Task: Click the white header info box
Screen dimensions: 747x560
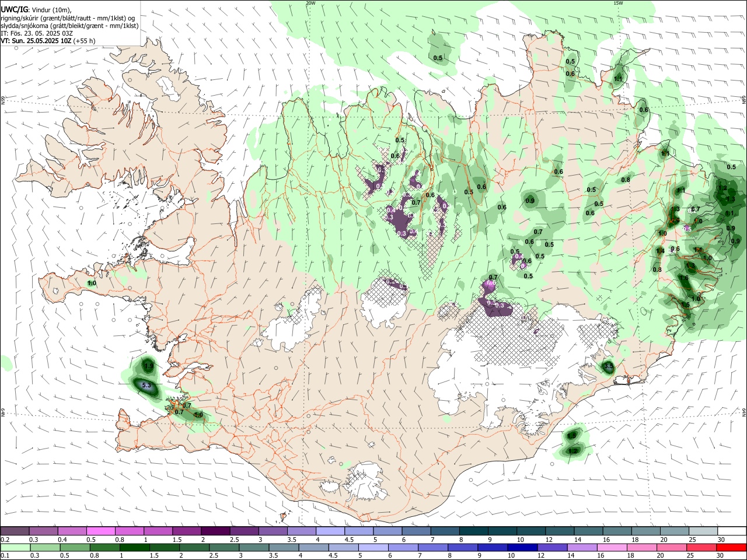Action: pos(70,23)
